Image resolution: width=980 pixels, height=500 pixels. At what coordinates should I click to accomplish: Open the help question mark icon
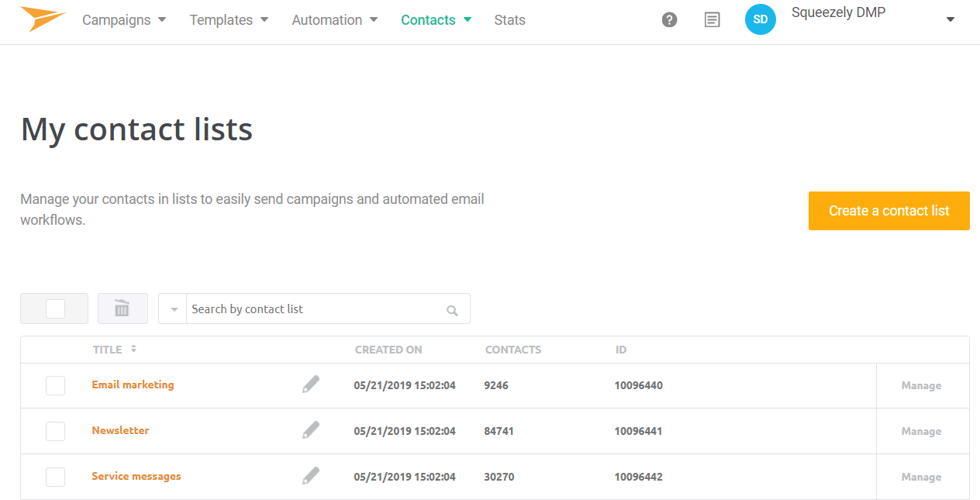point(670,20)
